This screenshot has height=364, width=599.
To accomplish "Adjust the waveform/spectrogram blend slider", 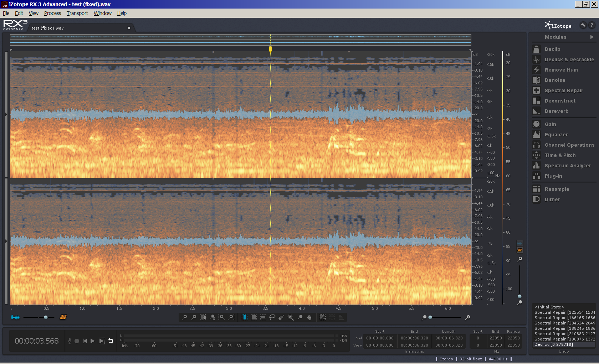I will point(46,317).
